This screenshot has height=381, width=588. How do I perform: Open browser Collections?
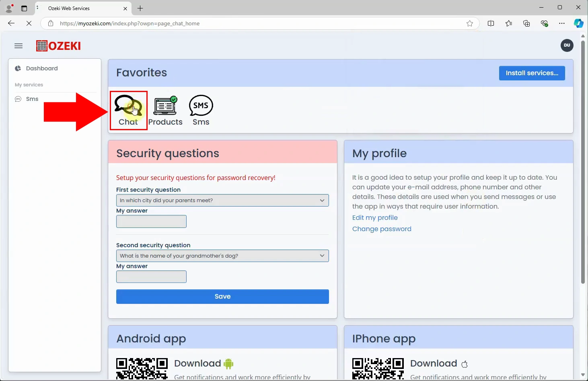(526, 23)
